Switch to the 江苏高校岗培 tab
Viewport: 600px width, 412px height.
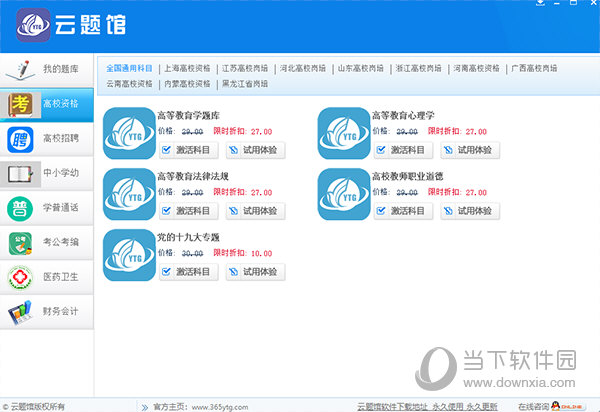(x=245, y=68)
